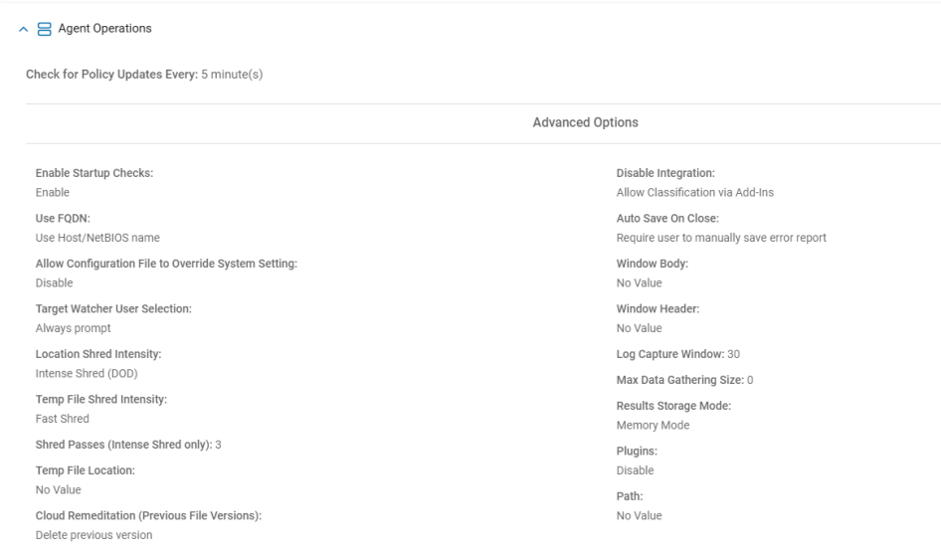Collapse the Agent Operations section chevron
941x560 pixels.
pos(23,29)
